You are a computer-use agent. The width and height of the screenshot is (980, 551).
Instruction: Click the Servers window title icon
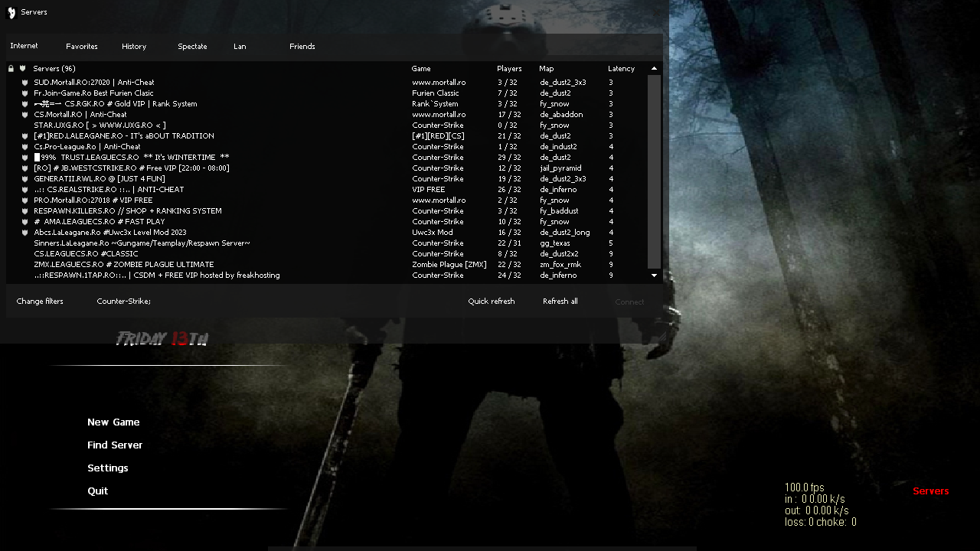click(11, 12)
